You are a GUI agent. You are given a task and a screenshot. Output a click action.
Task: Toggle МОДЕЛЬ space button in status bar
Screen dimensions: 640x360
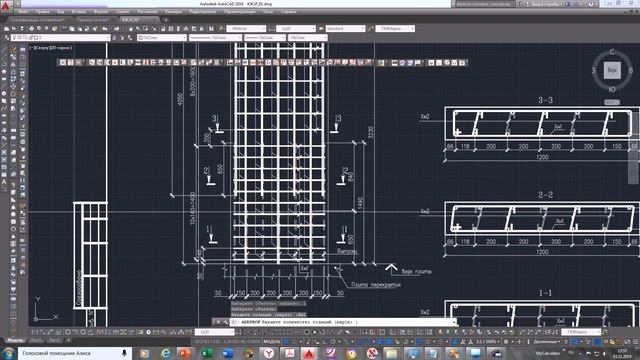click(x=272, y=342)
